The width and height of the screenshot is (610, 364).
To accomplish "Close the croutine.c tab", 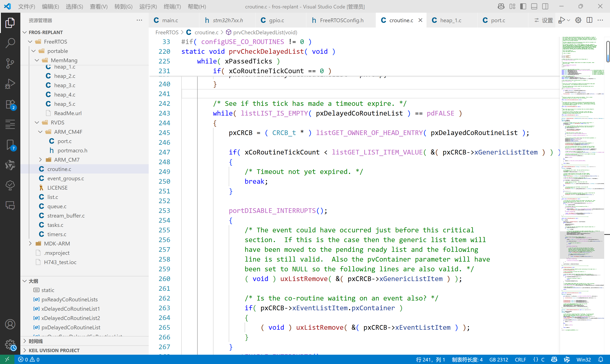I will point(420,20).
